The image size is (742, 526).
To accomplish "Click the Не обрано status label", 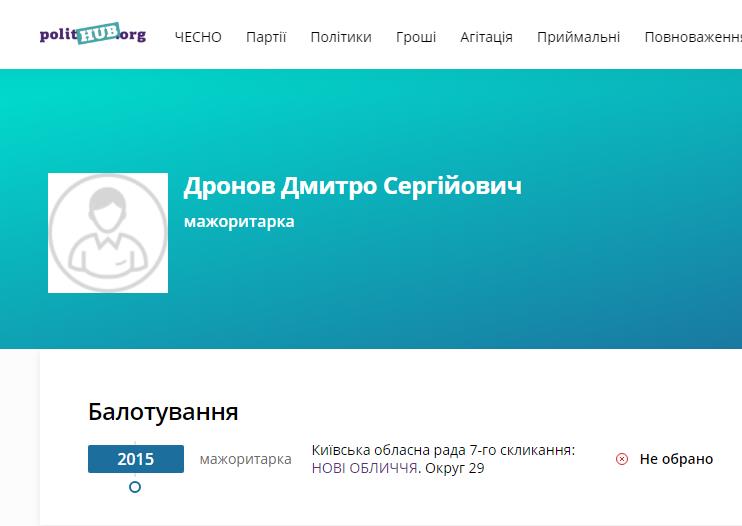I will 676,459.
